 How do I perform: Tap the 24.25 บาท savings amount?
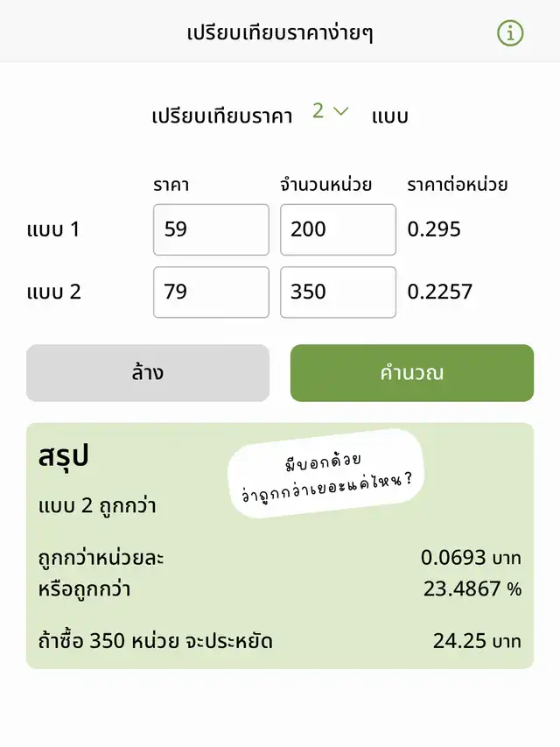[x=477, y=641]
